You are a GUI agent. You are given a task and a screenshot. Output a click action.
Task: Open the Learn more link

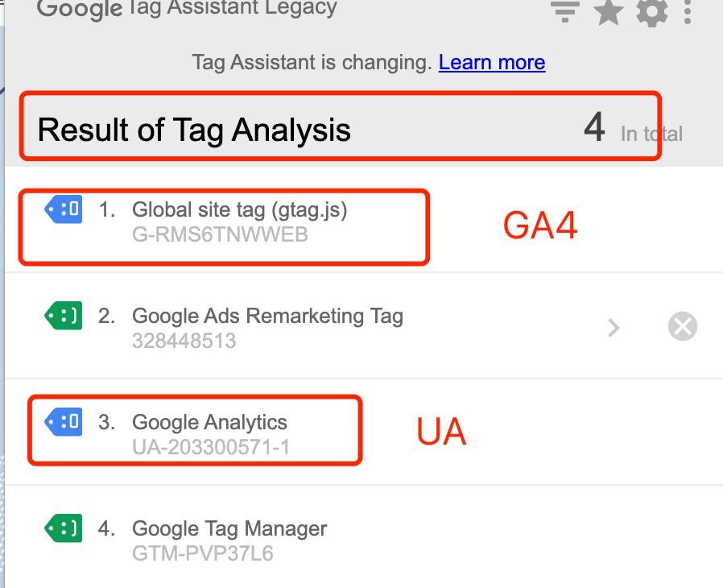[x=492, y=62]
